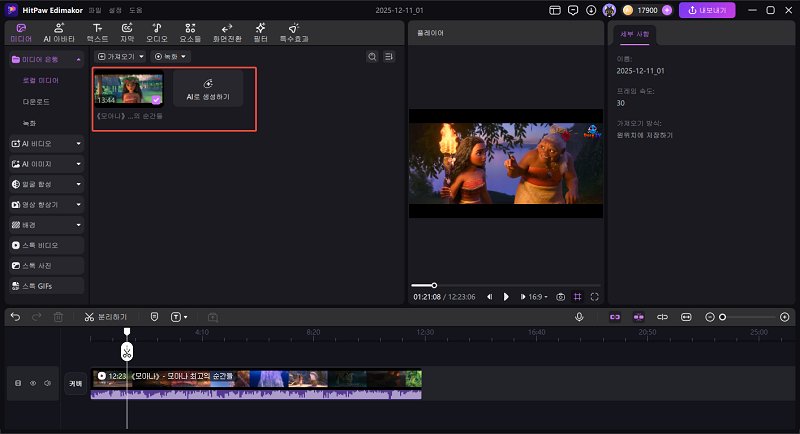The height and width of the screenshot is (434, 800).
Task: Open the 자막 (Subtitles) tab
Action: (x=127, y=33)
